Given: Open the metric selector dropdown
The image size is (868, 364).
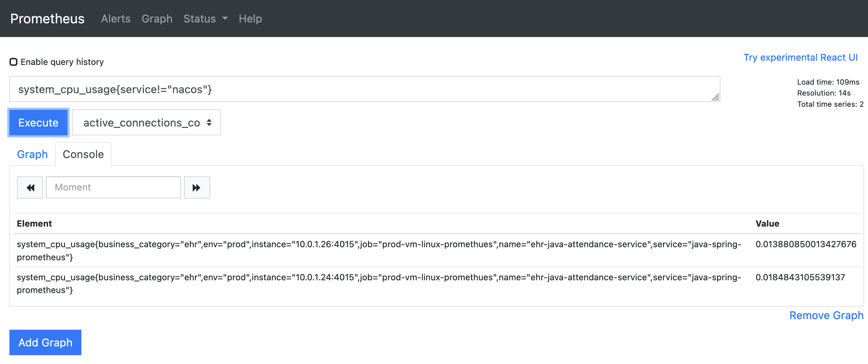Looking at the screenshot, I should coord(146,123).
